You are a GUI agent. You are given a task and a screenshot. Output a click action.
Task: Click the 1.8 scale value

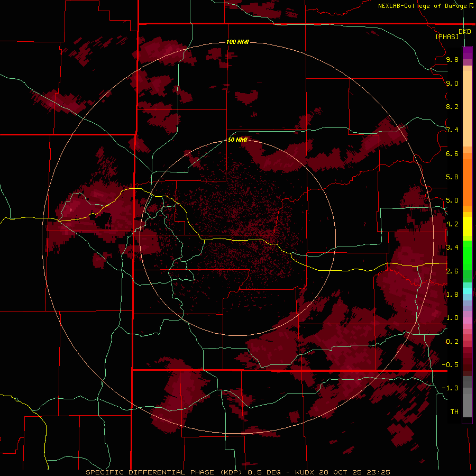[452, 295]
